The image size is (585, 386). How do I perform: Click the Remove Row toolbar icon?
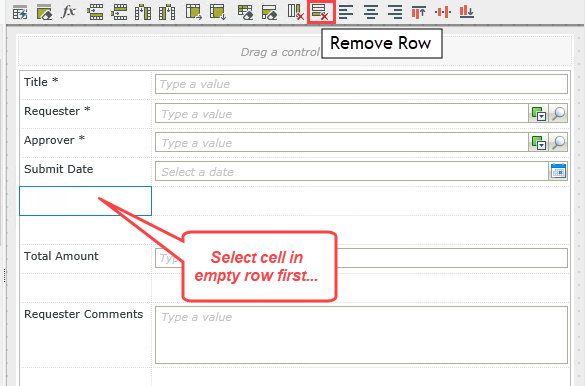320,12
